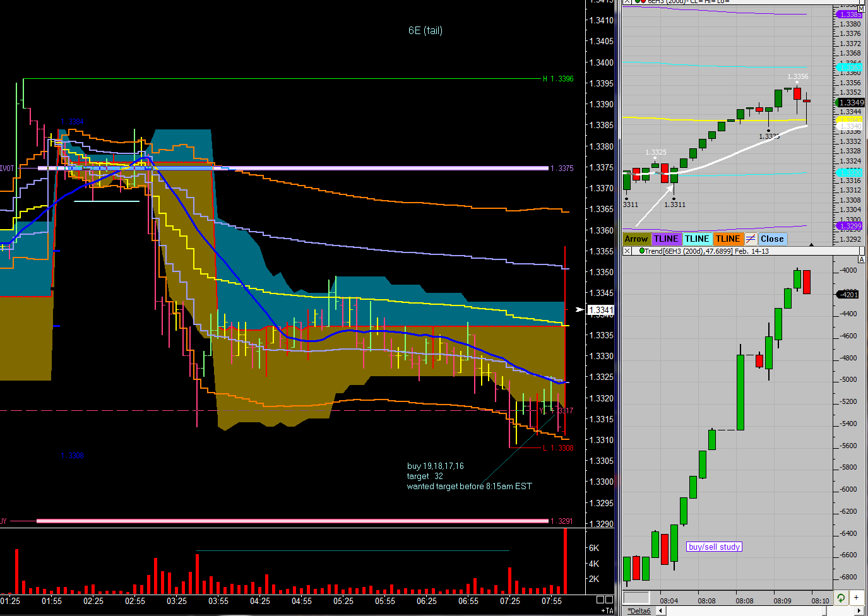Click the white arrow marker beside price 1.3341
The image size is (868, 616).
[x=580, y=309]
